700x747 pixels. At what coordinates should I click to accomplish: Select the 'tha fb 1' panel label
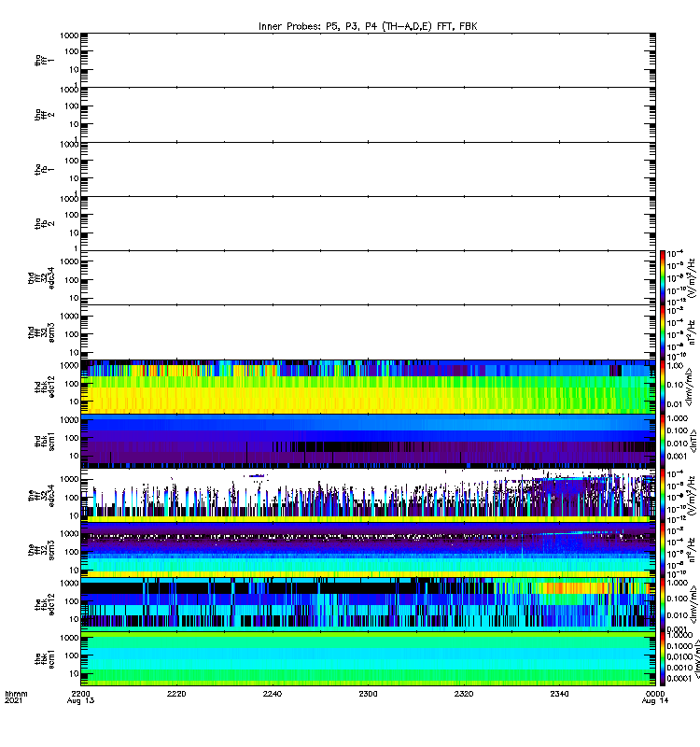click(x=44, y=169)
